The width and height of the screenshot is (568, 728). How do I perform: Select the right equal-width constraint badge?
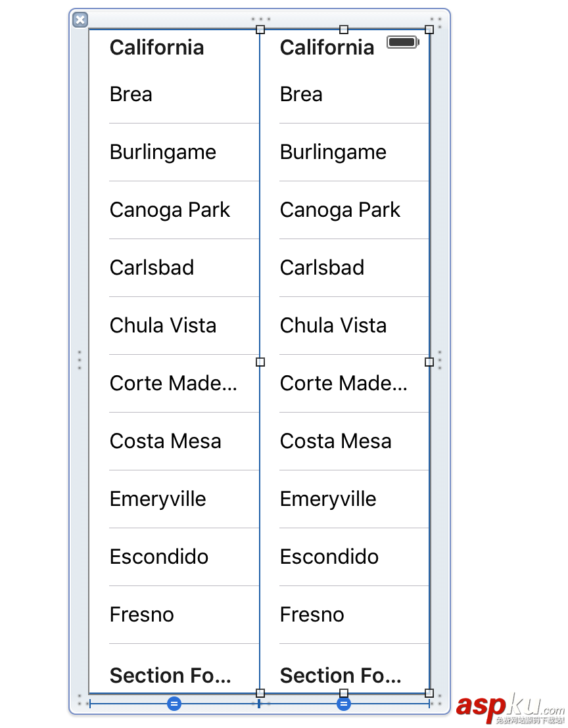pos(344,704)
